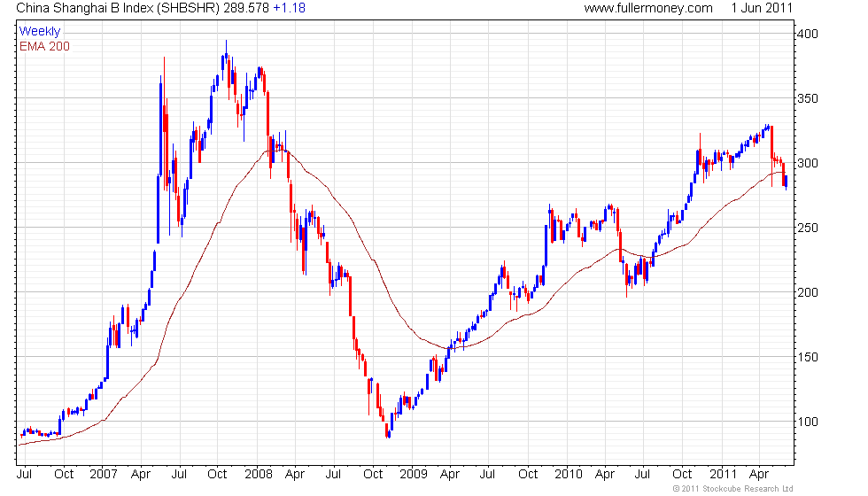868x496 pixels.
Task: Click the 250 price axis label
Action: point(807,228)
